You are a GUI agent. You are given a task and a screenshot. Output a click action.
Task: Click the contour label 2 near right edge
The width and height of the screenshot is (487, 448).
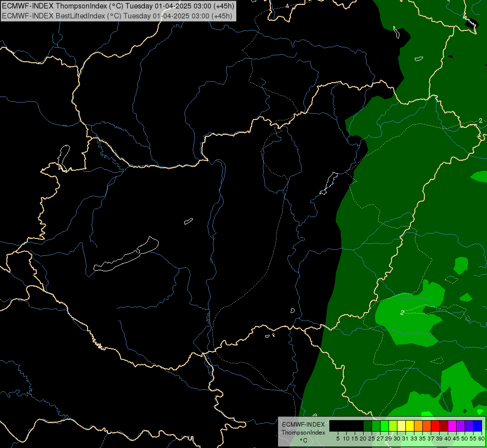481,120
